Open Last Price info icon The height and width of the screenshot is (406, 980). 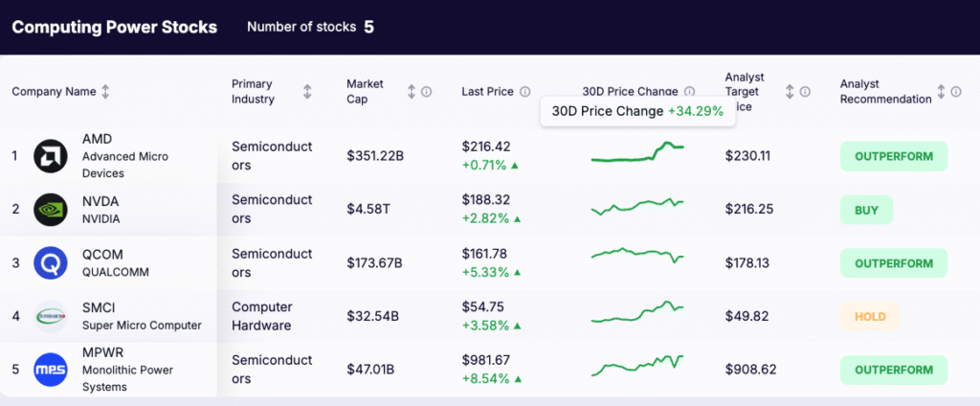[x=525, y=92]
